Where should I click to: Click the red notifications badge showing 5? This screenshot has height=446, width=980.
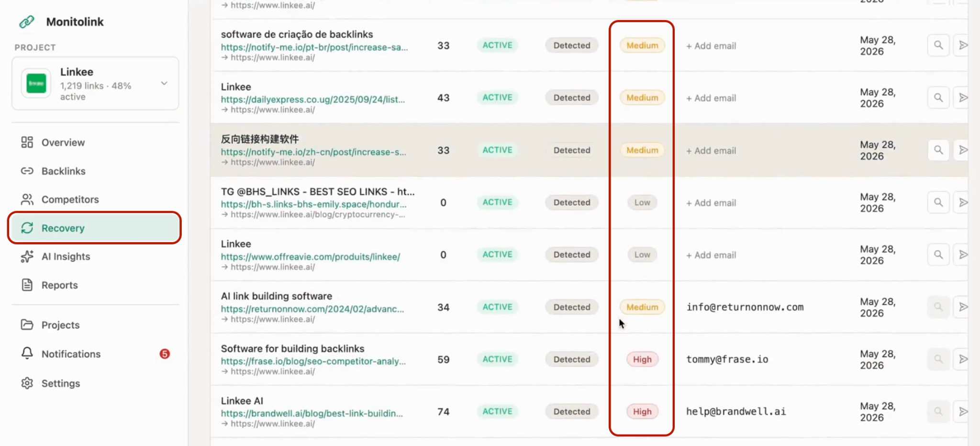pyautogui.click(x=165, y=354)
